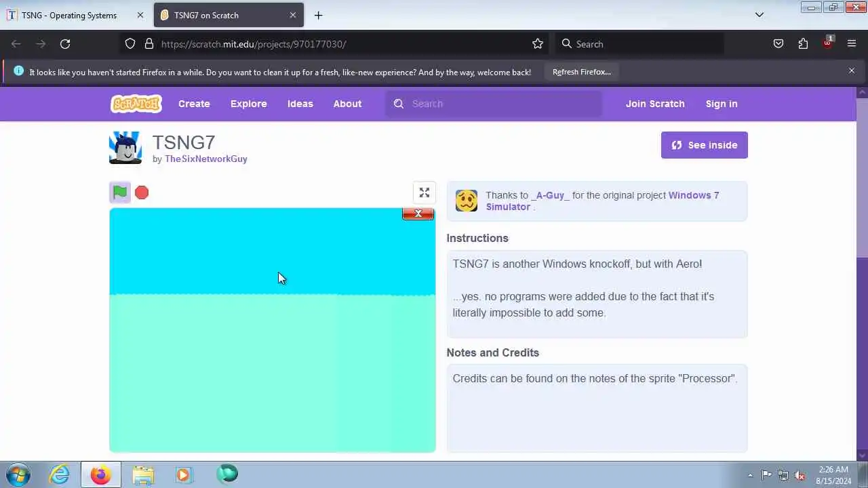Focus the Scratch search field

pos(494,104)
